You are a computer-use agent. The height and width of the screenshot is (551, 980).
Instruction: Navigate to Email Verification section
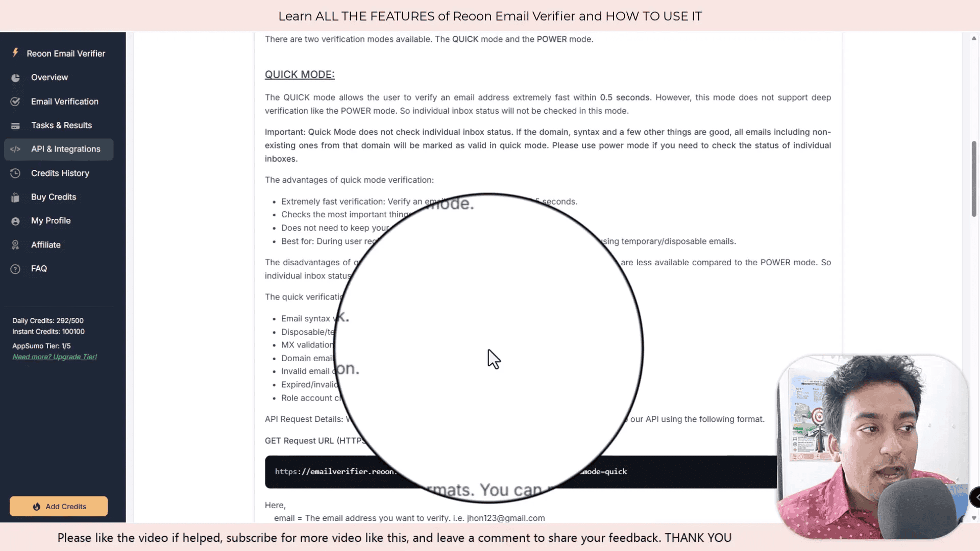pyautogui.click(x=65, y=101)
